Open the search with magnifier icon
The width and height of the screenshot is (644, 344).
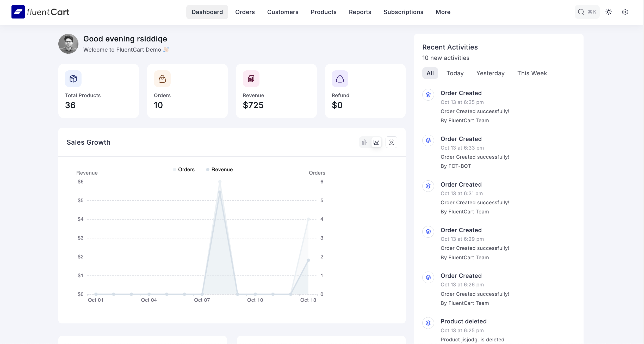[581, 12]
